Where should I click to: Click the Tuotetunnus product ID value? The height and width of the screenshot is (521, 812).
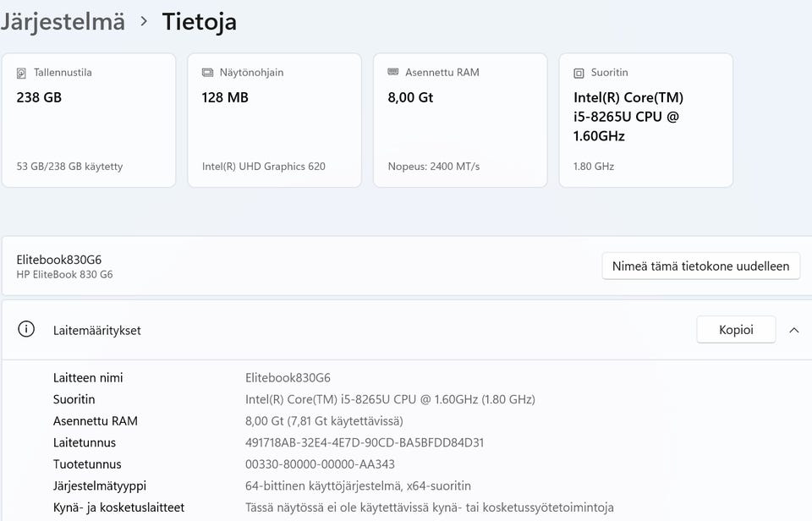coord(320,464)
